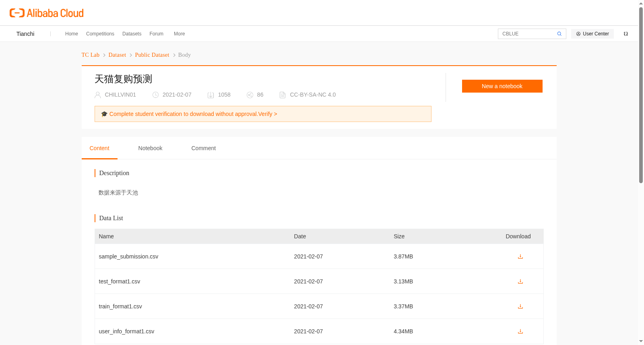Image resolution: width=644 pixels, height=345 pixels.
Task: Expand the More menu
Action: point(180,34)
